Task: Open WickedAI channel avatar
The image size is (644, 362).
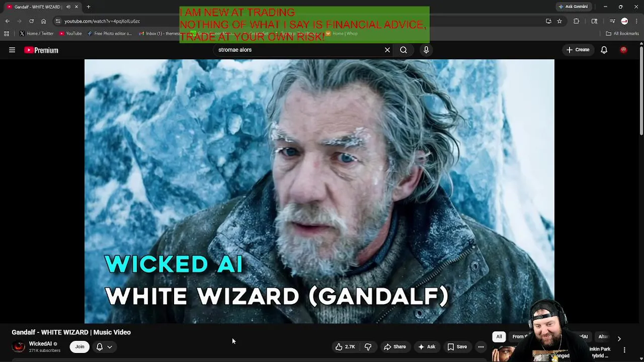Action: tap(19, 347)
